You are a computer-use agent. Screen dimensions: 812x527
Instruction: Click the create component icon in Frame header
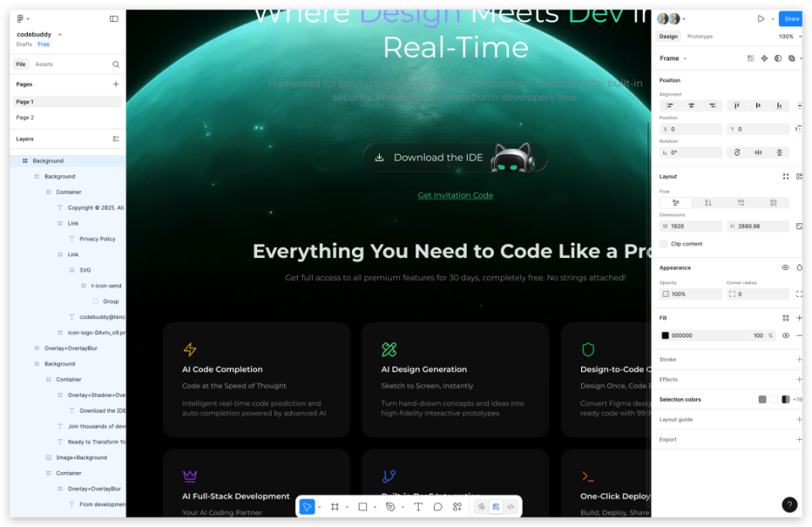(x=765, y=58)
